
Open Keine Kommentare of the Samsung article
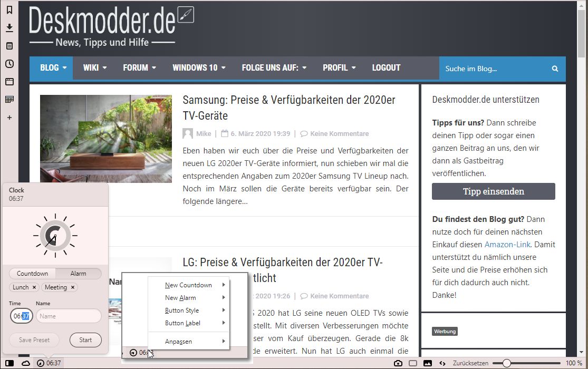pyautogui.click(x=340, y=133)
